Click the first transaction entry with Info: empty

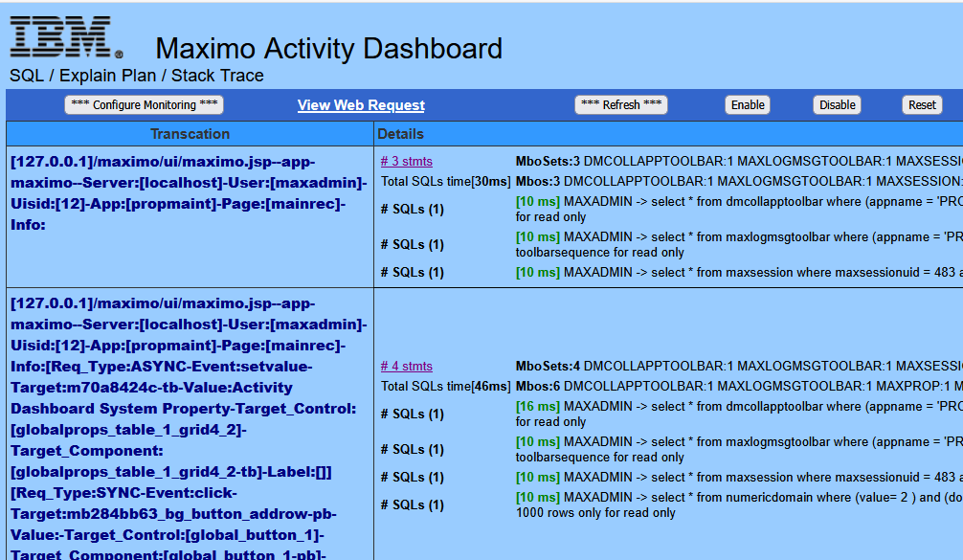[x=189, y=193]
